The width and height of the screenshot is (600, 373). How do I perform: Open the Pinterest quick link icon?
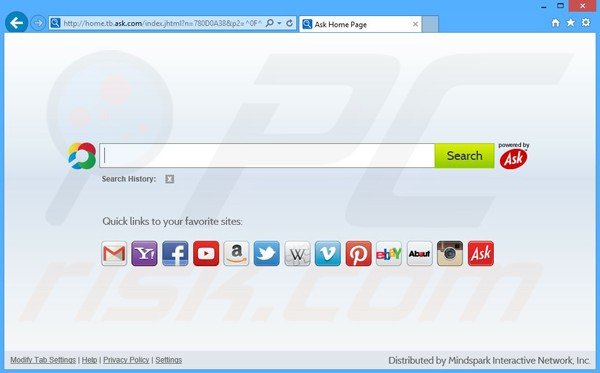(359, 253)
